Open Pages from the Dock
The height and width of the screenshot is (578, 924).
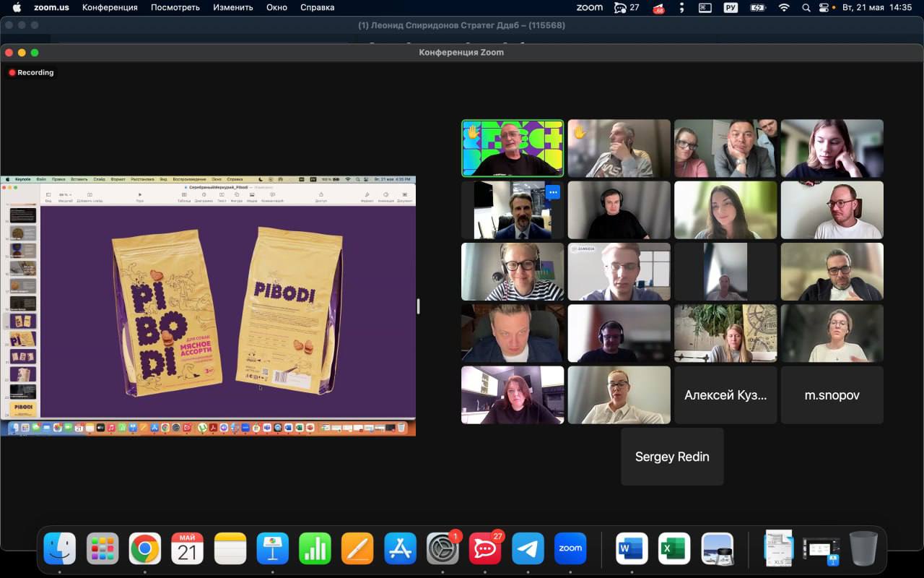tap(357, 549)
